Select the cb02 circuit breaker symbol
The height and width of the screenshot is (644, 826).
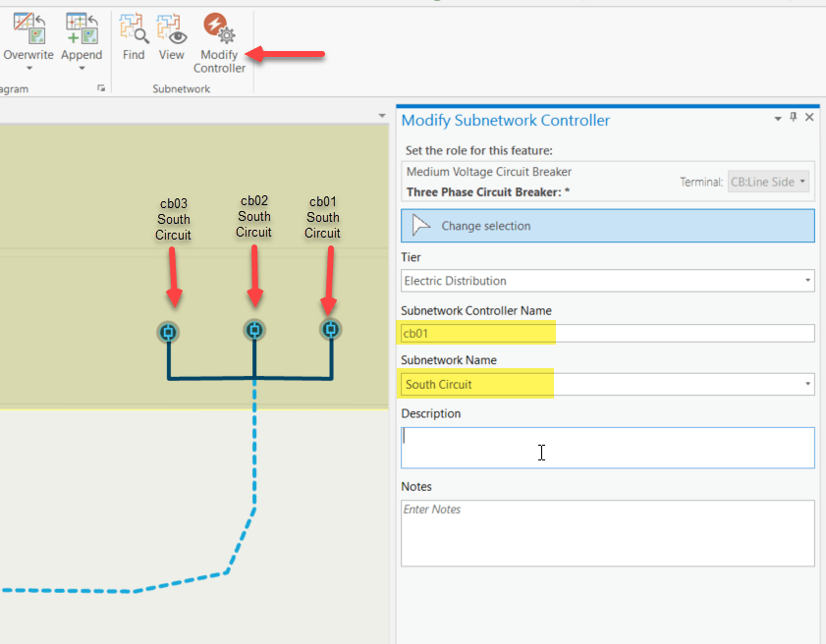point(253,331)
